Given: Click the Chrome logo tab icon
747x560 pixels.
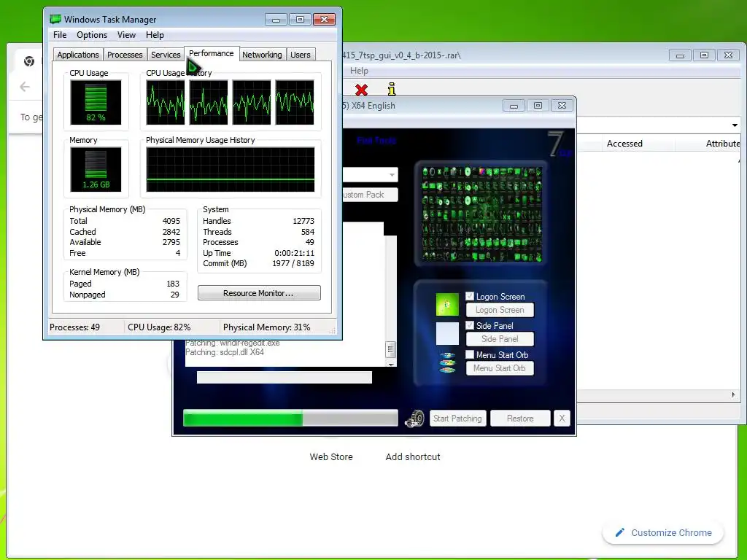Looking at the screenshot, I should pos(29,61).
